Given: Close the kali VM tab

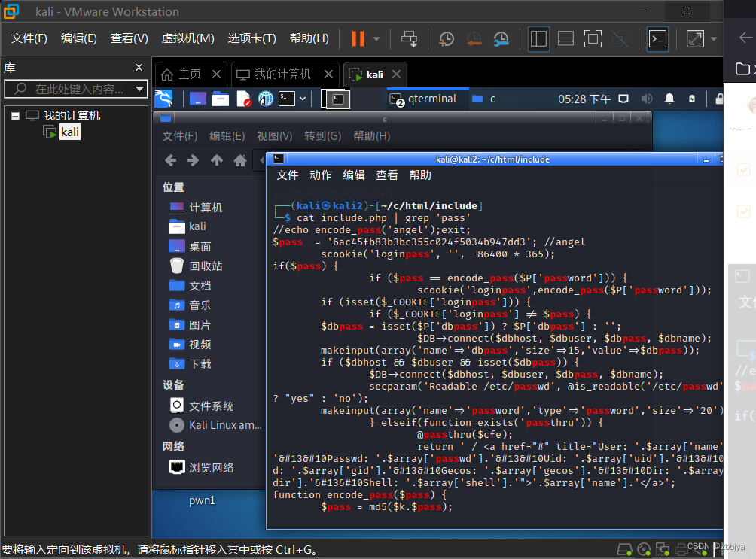Looking at the screenshot, I should 396,74.
